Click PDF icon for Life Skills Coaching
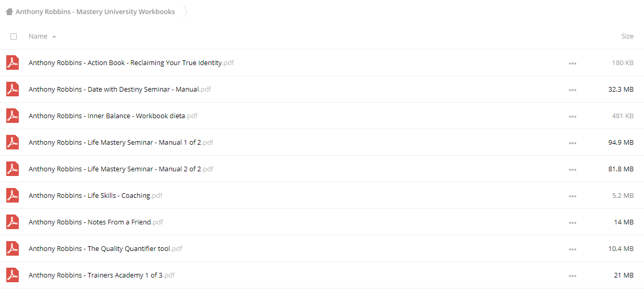The width and height of the screenshot is (644, 289). click(13, 196)
